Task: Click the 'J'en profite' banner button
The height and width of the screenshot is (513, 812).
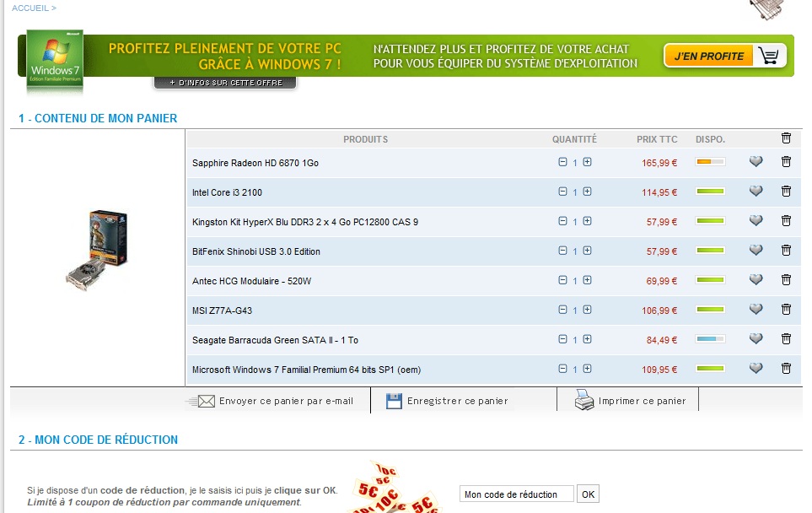Action: click(x=724, y=56)
